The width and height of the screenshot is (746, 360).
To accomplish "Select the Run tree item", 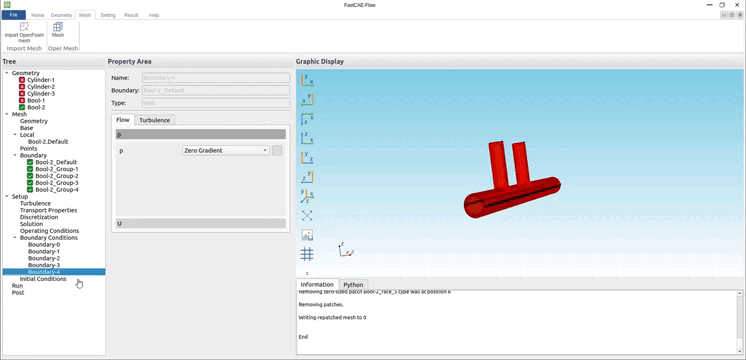I will pyautogui.click(x=17, y=286).
